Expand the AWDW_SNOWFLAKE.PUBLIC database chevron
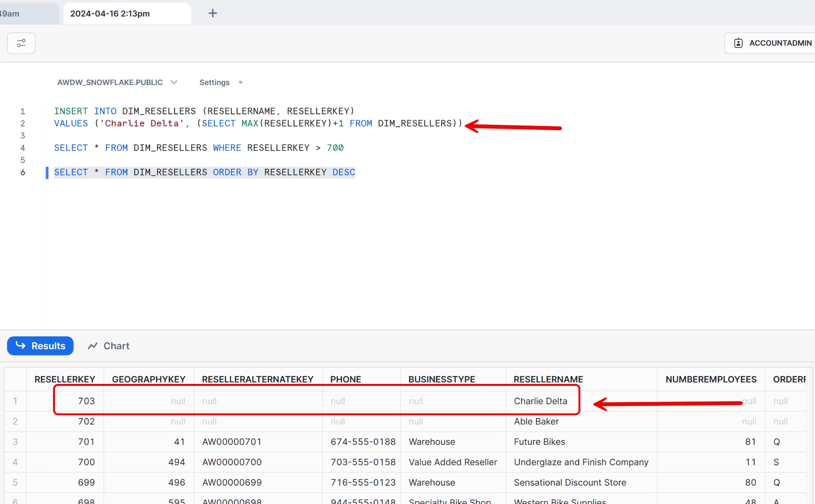Screen dimensions: 815x504 pyautogui.click(x=174, y=82)
